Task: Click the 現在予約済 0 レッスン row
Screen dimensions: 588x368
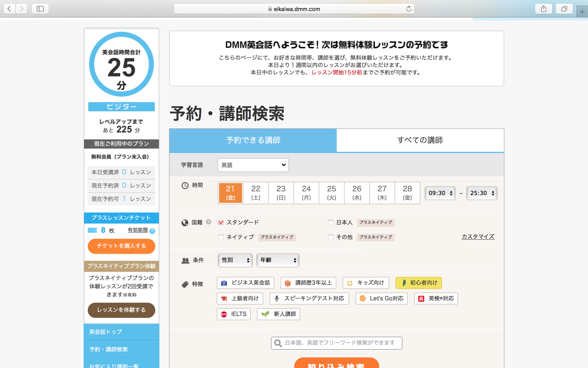Action: [122, 186]
